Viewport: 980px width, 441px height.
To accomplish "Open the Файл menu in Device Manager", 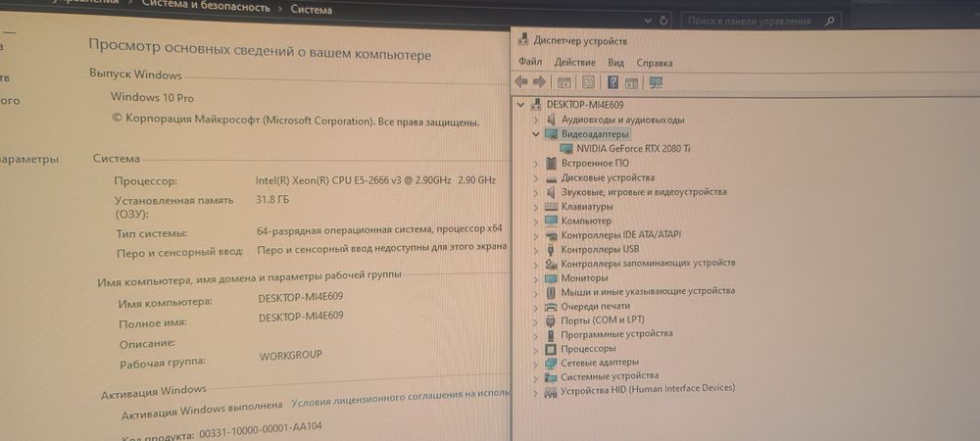I will click(x=530, y=63).
